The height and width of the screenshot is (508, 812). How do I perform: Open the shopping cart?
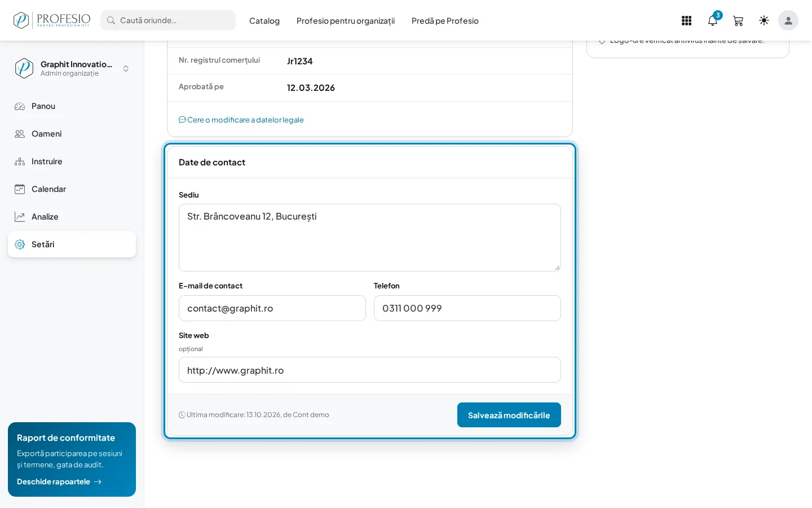[x=738, y=21]
